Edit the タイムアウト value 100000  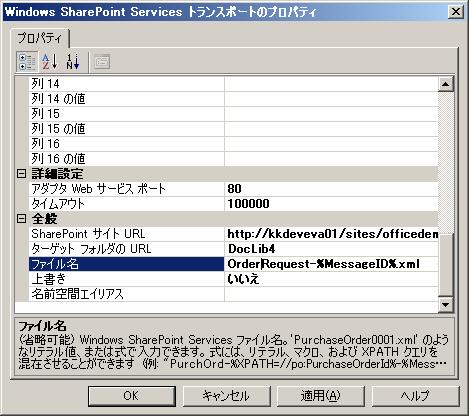pyautogui.click(x=331, y=204)
